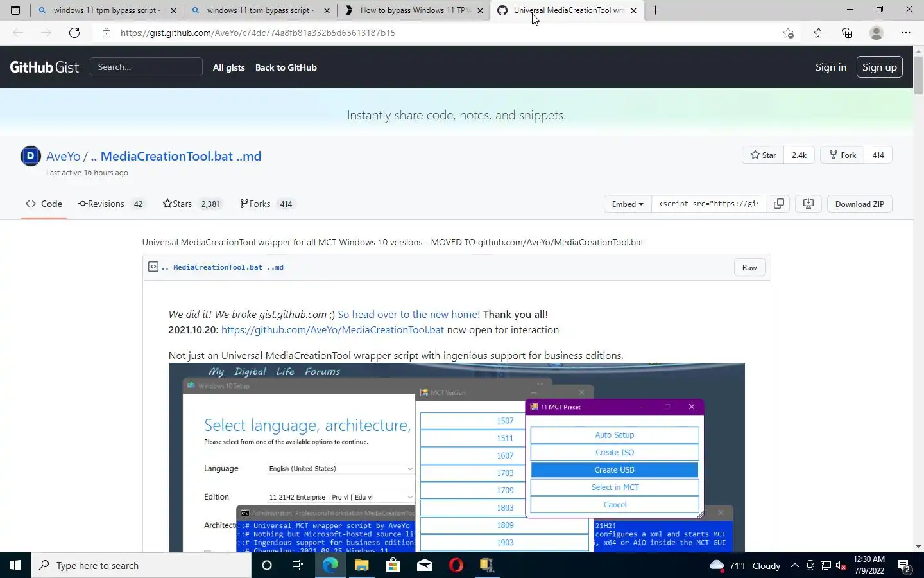Open the weather 71°F Cloudy widget
Image resolution: width=924 pixels, height=578 pixels.
[x=745, y=566]
